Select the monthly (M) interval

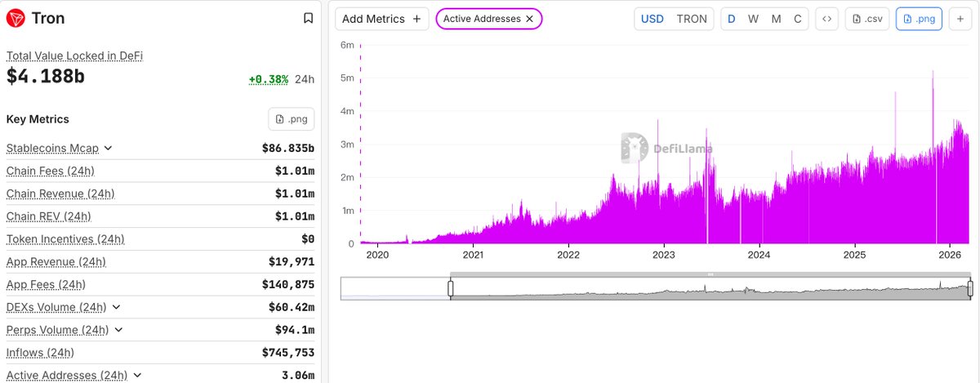pos(776,19)
